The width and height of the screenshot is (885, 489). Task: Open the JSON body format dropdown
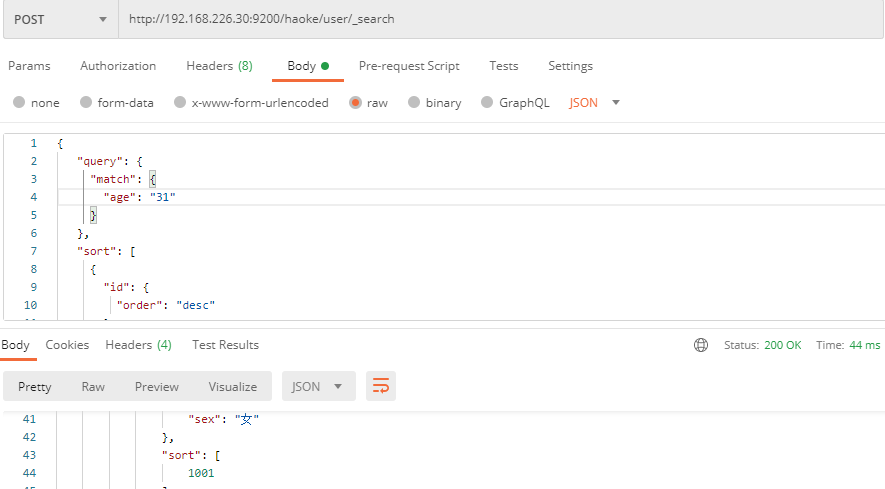point(595,103)
